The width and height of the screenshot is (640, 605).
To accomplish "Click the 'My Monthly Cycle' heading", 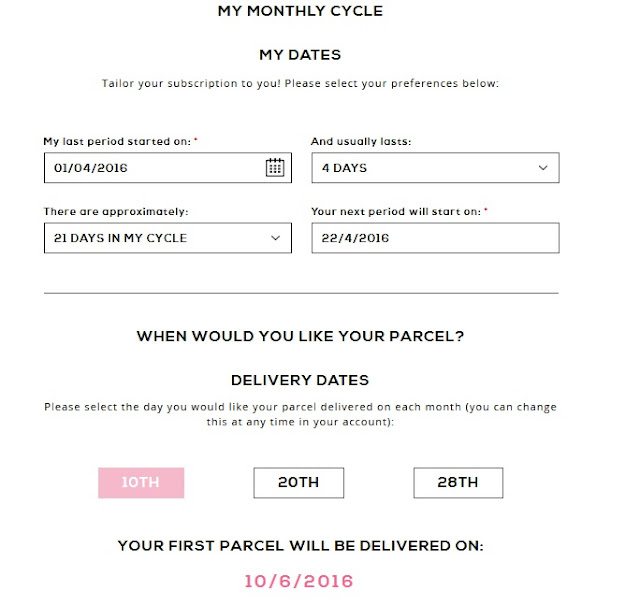I will [300, 12].
